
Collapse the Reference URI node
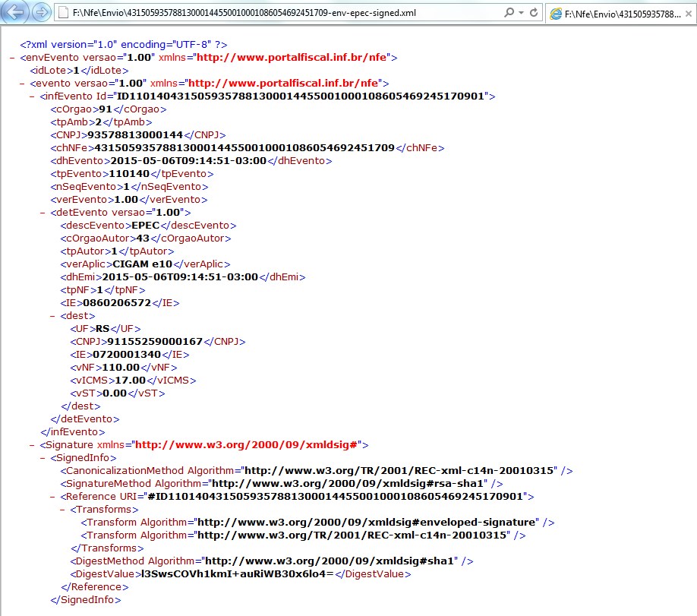tap(52, 496)
